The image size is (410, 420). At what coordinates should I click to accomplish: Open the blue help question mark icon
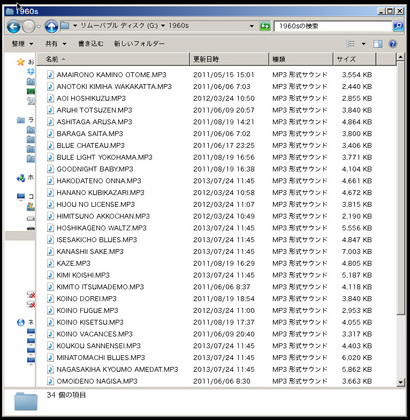(393, 44)
